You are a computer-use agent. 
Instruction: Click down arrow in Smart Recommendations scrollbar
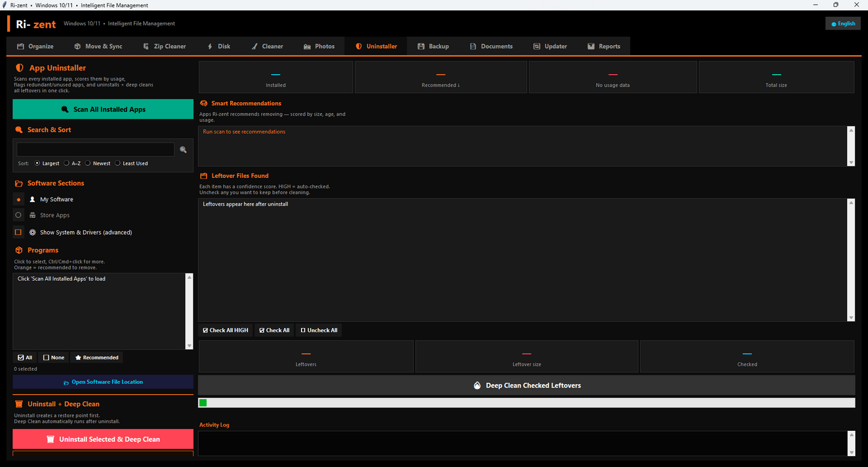[x=851, y=163]
